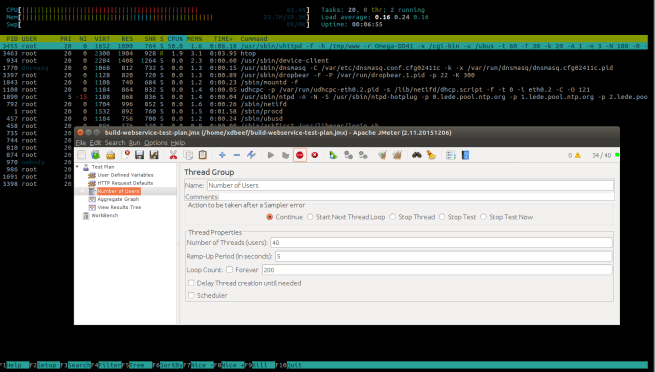Click the Copy toolbar icon
This screenshot has height=372, width=655.
coord(188,155)
